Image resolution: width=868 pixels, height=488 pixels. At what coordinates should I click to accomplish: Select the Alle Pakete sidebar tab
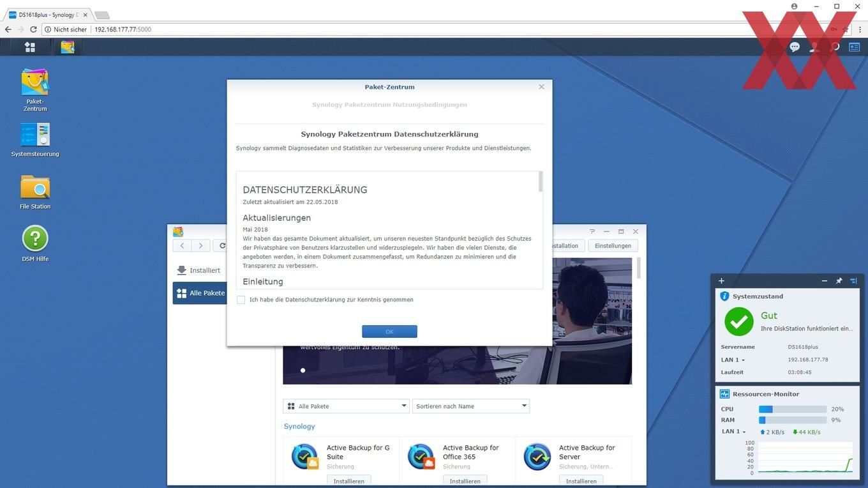(199, 293)
